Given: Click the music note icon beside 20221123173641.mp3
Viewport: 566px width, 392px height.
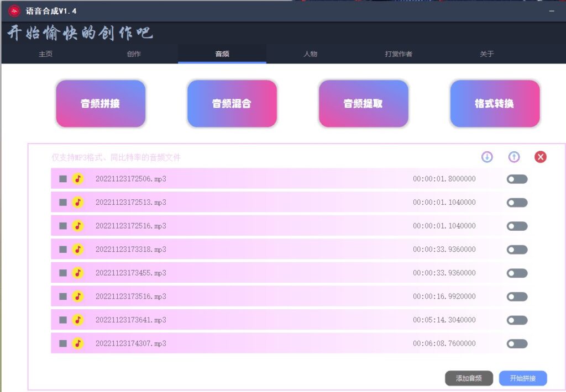Looking at the screenshot, I should tap(78, 320).
